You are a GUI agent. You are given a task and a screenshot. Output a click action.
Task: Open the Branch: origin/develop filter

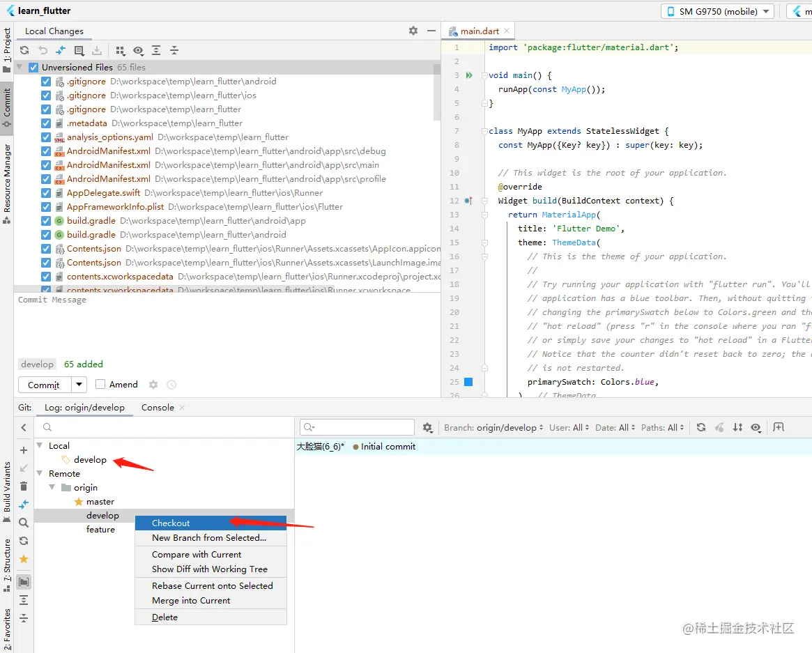(x=493, y=428)
